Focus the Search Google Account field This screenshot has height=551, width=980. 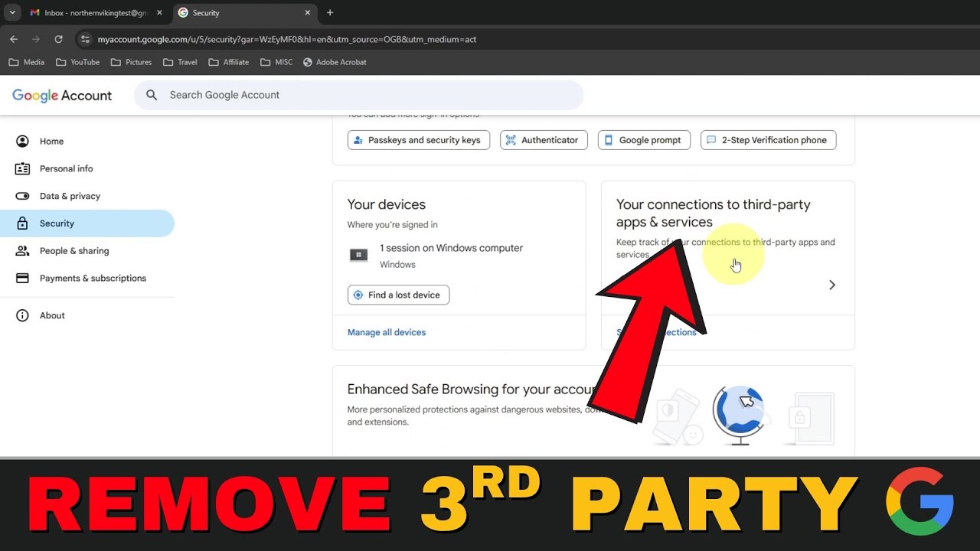click(x=358, y=95)
